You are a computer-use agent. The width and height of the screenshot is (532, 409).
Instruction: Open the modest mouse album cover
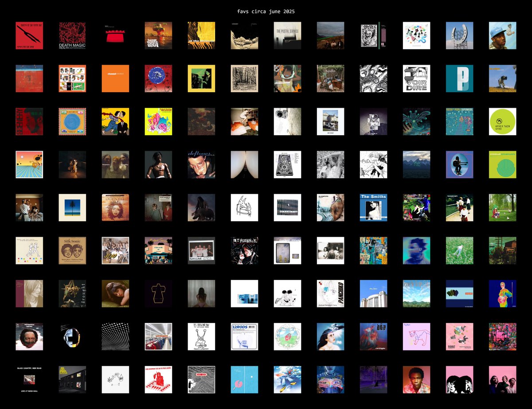[x=287, y=250]
